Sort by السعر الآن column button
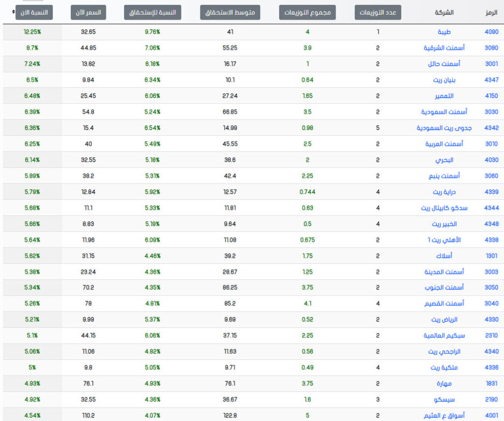The width and height of the screenshot is (504, 421). (x=89, y=12)
